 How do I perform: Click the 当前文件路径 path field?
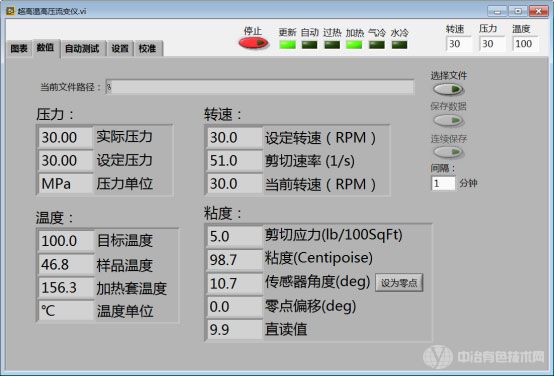[x=260, y=87]
